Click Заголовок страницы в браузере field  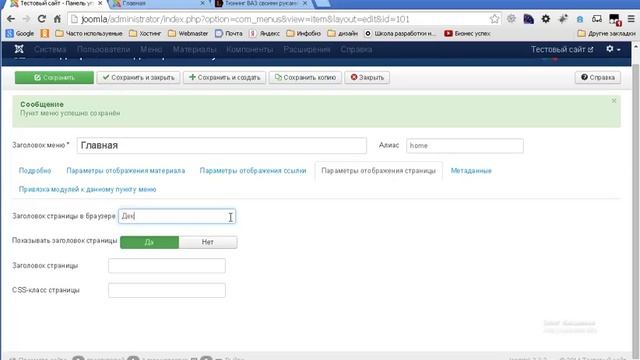[x=177, y=216]
